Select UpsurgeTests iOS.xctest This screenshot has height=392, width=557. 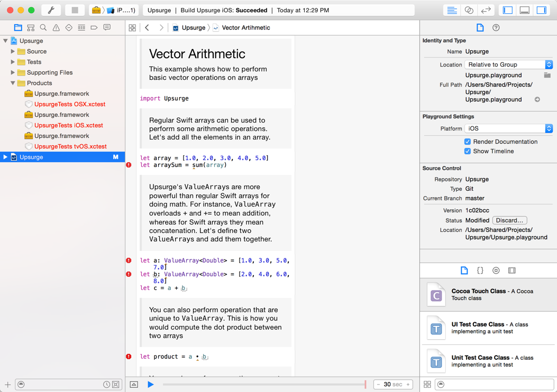click(x=69, y=125)
